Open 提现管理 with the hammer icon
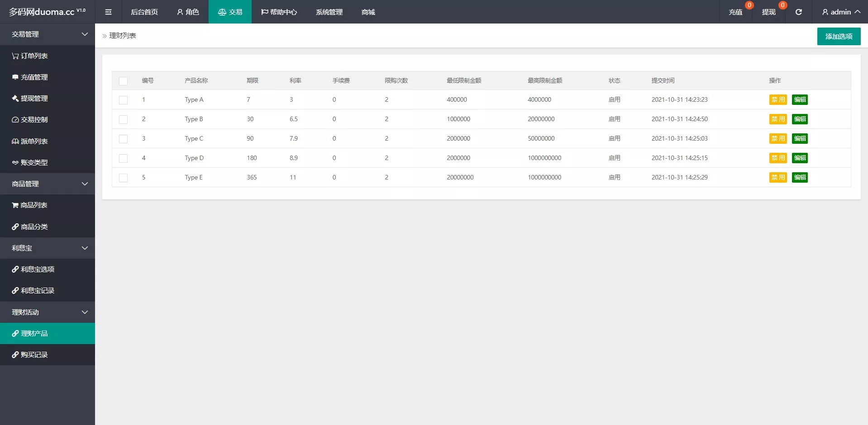Screen dimensions: 868x425 (30, 99)
